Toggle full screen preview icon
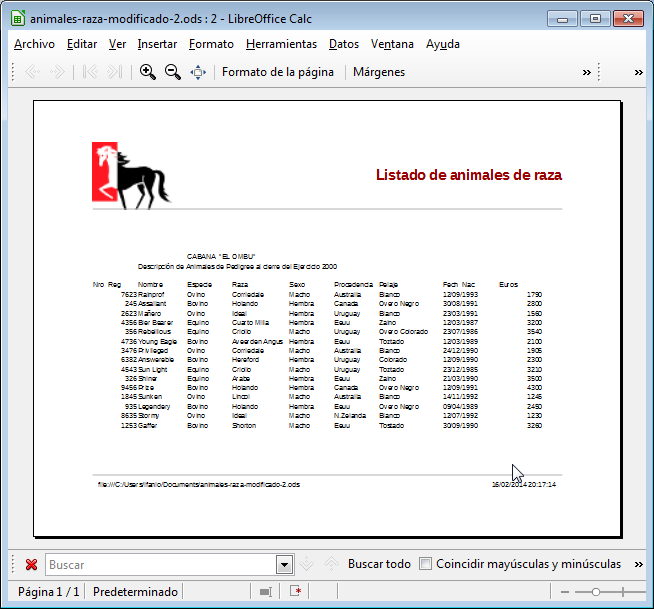The height and width of the screenshot is (609, 654). coord(198,72)
